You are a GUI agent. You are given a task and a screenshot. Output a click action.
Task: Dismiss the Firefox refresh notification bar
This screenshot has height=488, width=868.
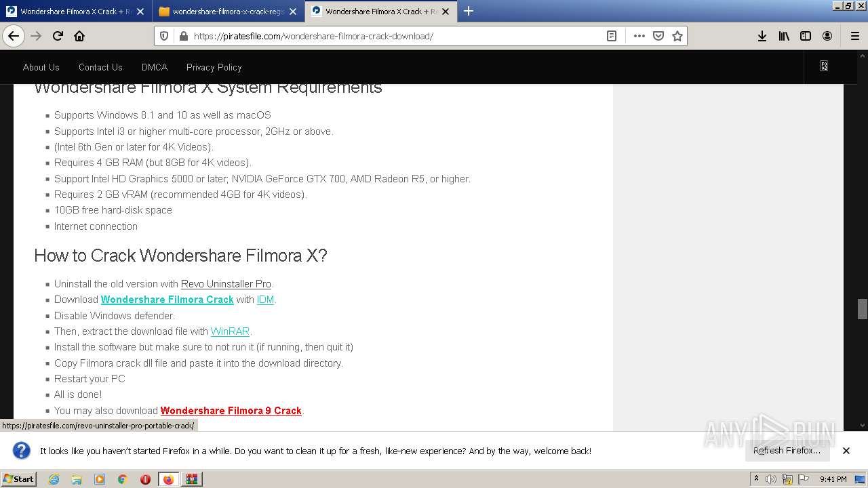[x=846, y=451]
